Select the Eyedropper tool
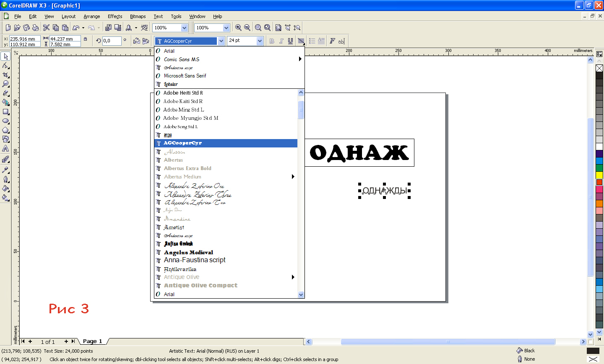Screen dimensions: 604x364 click(x=5, y=170)
